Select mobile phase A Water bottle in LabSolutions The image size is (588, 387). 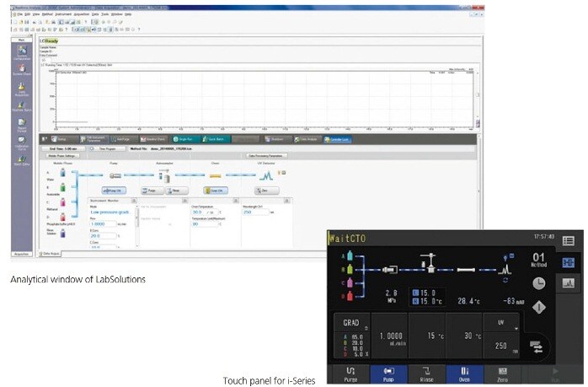click(x=62, y=172)
